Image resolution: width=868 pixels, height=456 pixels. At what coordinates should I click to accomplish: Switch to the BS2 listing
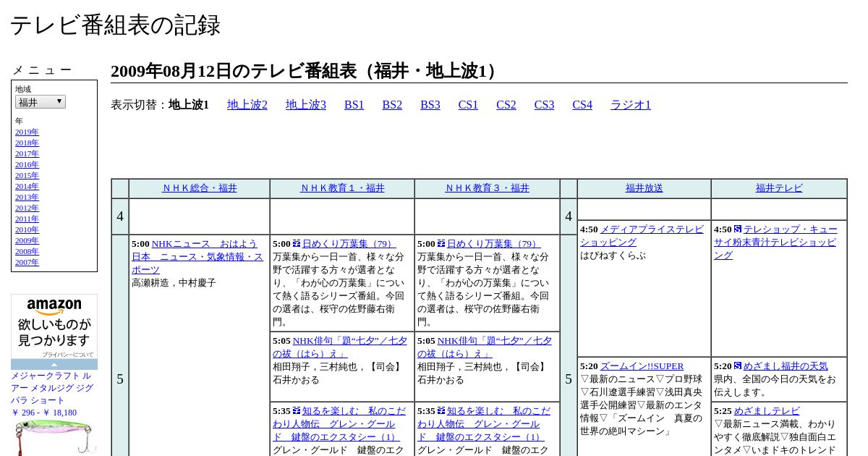(392, 105)
